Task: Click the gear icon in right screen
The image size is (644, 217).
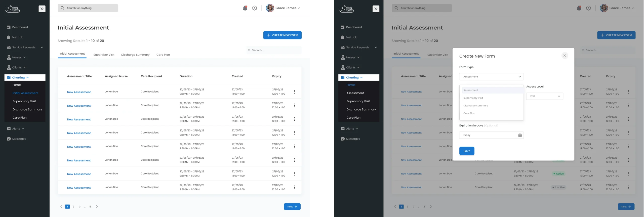Action: click(588, 8)
